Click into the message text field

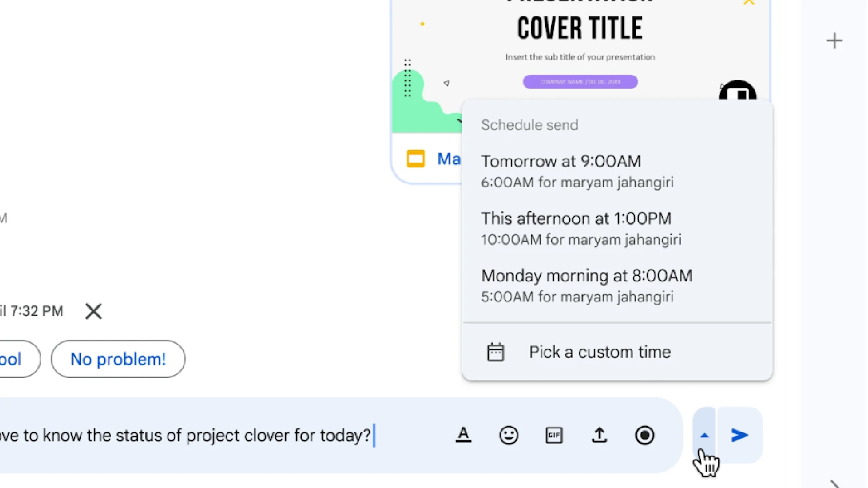pos(217,435)
